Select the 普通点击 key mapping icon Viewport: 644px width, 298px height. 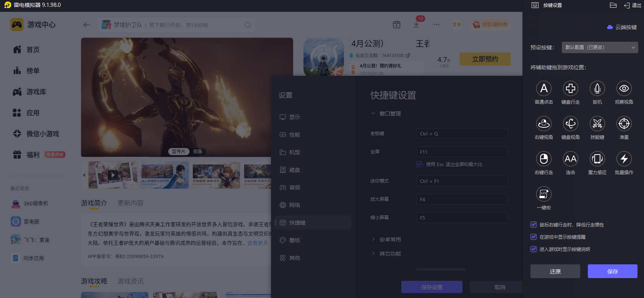pos(544,88)
